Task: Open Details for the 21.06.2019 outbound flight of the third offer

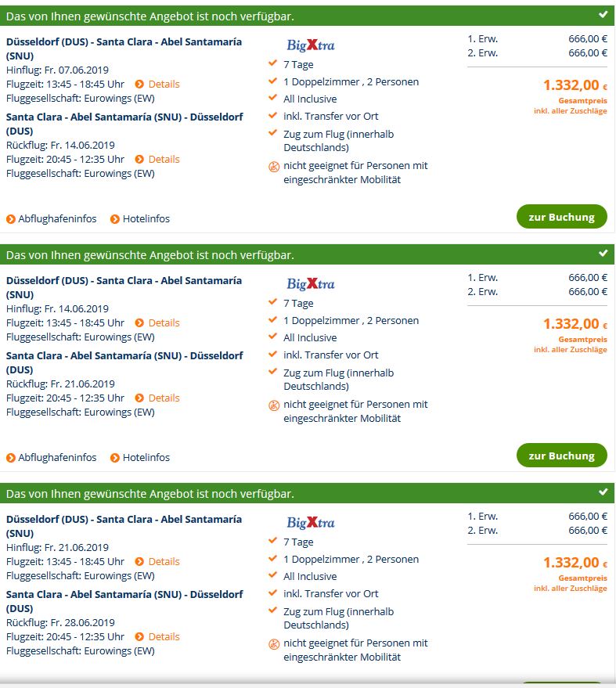Action: point(157,562)
